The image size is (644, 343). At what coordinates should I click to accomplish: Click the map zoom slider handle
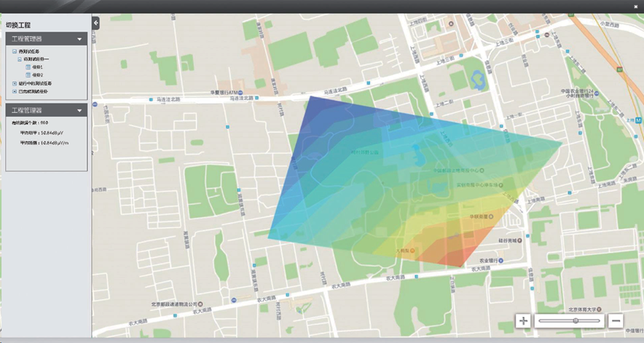[575, 321]
